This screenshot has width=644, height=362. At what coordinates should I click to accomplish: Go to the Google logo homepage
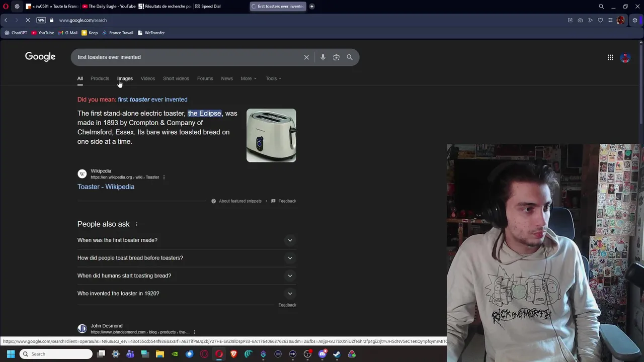pyautogui.click(x=40, y=57)
